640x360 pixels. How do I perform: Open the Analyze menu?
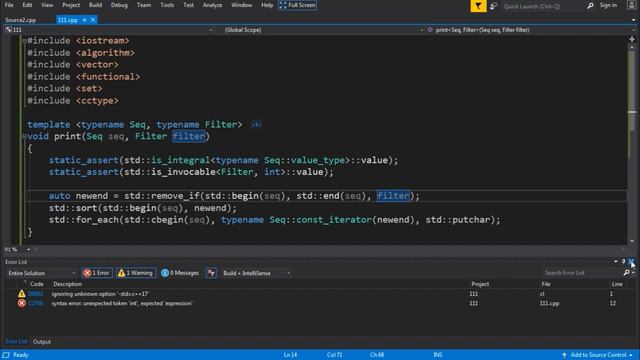[212, 5]
